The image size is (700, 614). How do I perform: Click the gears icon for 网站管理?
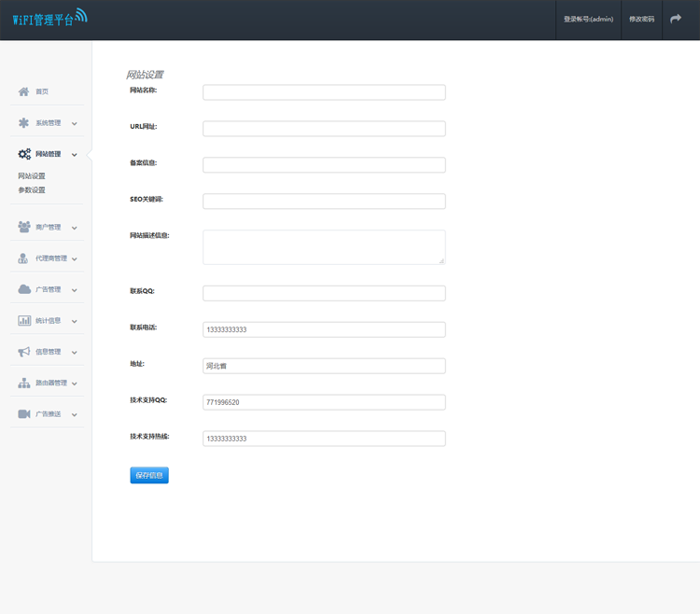coord(24,154)
